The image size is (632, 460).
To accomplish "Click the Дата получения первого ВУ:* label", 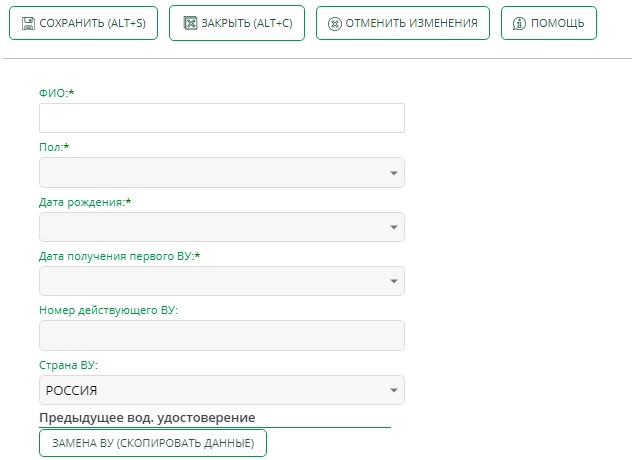I will pos(120,256).
